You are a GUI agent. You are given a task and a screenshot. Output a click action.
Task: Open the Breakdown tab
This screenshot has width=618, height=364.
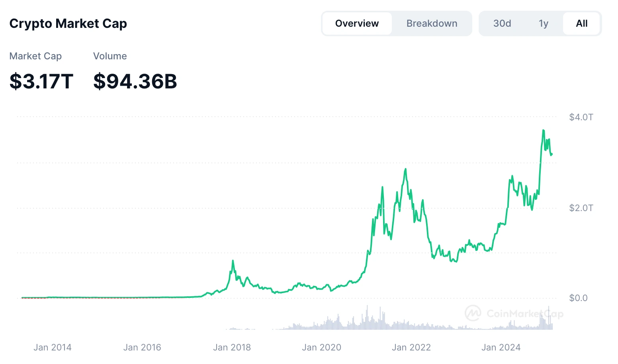point(432,23)
